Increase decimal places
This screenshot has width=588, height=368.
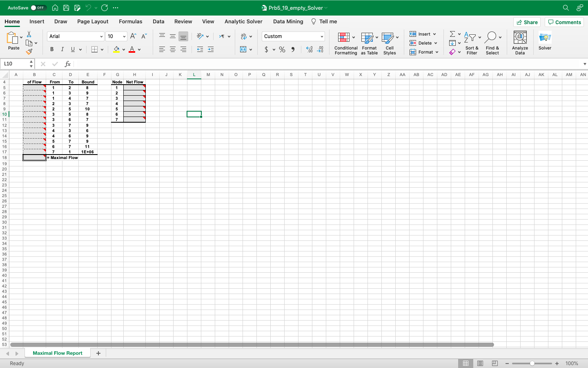(310, 49)
